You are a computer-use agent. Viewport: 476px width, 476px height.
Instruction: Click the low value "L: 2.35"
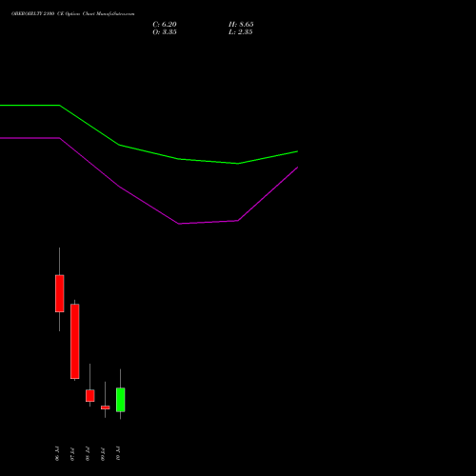(241, 32)
